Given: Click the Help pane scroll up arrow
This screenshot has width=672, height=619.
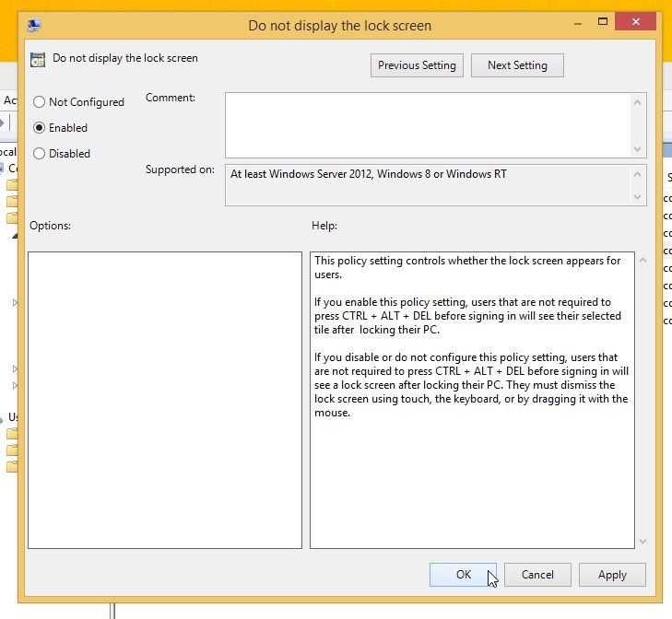Looking at the screenshot, I should pos(643,260).
